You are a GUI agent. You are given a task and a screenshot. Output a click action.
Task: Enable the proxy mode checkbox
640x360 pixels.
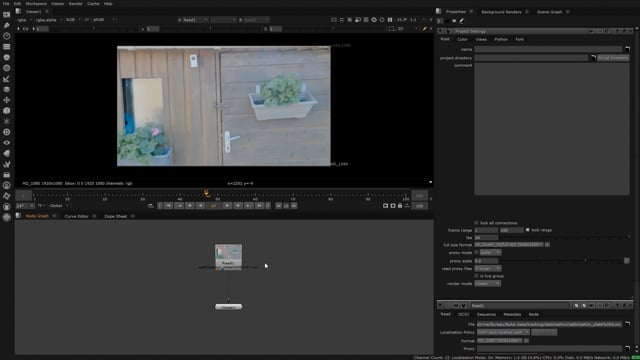click(x=476, y=252)
